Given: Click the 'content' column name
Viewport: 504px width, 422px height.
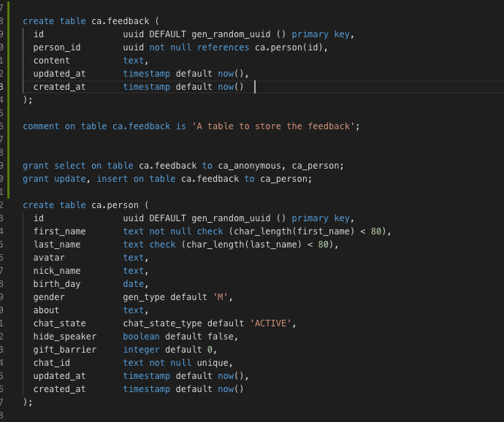Looking at the screenshot, I should [x=51, y=61].
